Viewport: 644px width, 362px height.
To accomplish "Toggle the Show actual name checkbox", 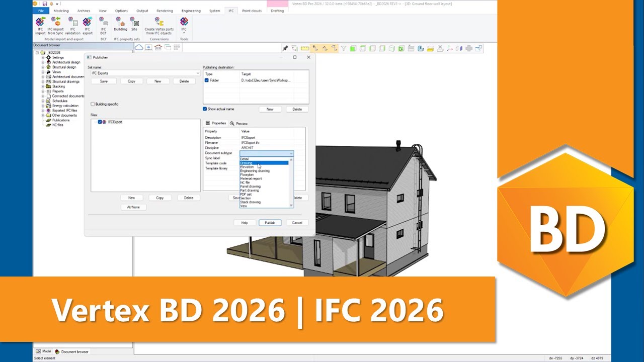I will pos(205,109).
